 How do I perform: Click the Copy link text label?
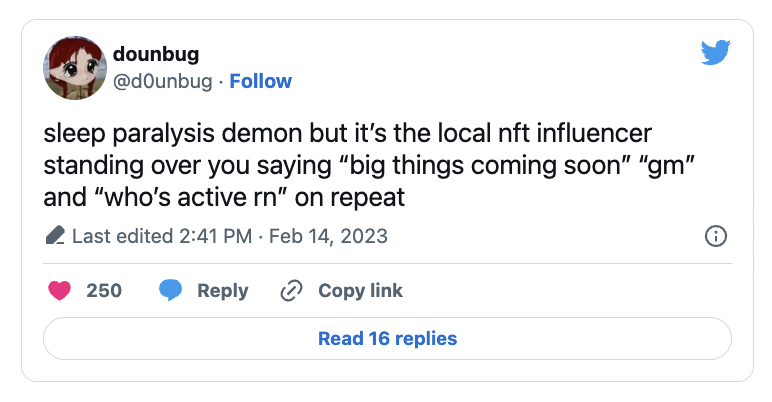click(x=360, y=291)
